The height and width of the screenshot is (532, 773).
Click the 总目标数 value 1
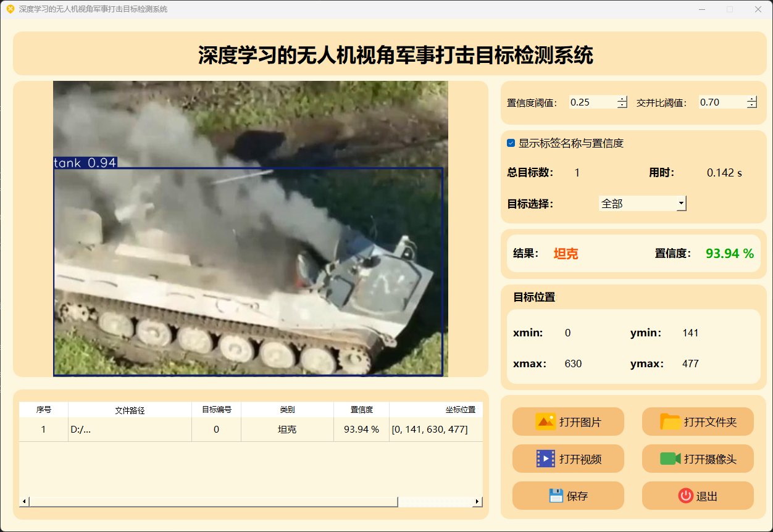coord(577,173)
